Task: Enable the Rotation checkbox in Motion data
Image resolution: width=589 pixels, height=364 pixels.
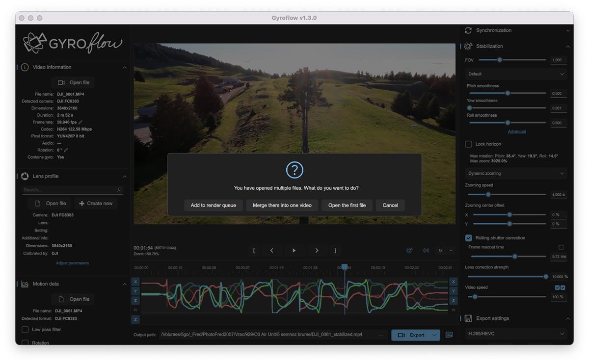Action: click(x=25, y=343)
